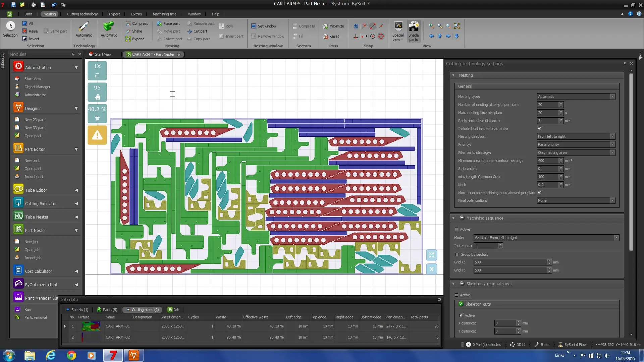
Task: Click Maximize in Pass group
Action: (x=333, y=26)
